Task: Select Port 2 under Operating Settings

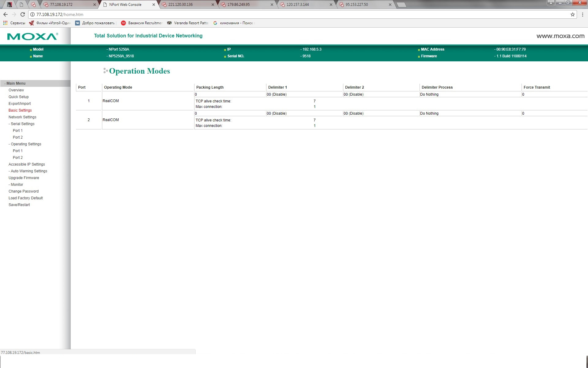Action: (18, 157)
